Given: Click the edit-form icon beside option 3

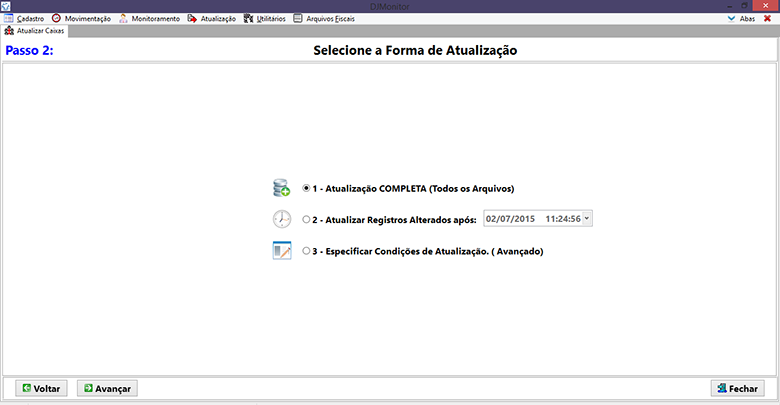Looking at the screenshot, I should [281, 251].
